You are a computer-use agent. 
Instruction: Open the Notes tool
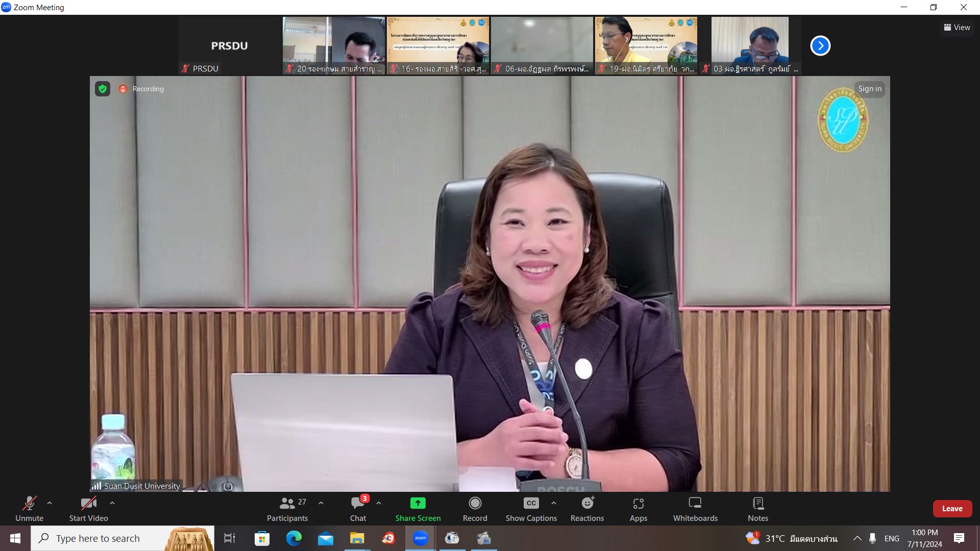pos(757,509)
